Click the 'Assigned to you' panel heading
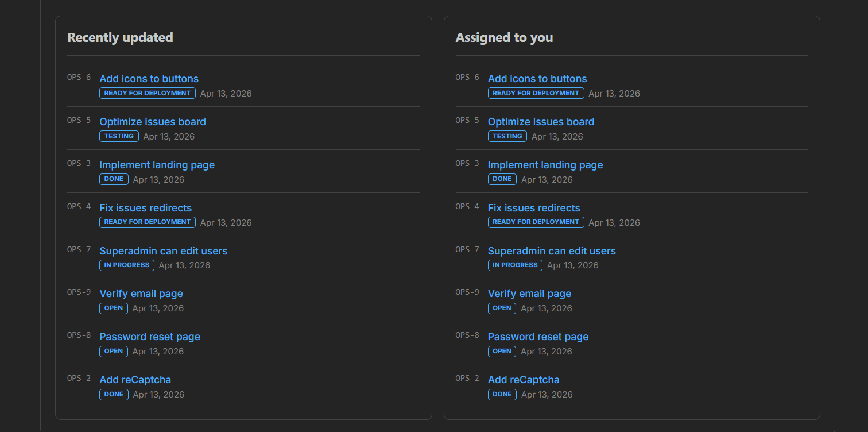Image resolution: width=868 pixels, height=432 pixels. point(504,37)
